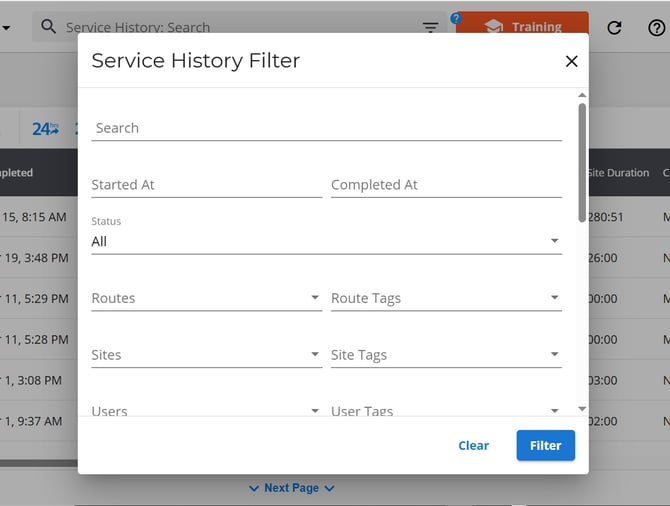
Task: Click the Started At date field
Action: click(x=207, y=185)
